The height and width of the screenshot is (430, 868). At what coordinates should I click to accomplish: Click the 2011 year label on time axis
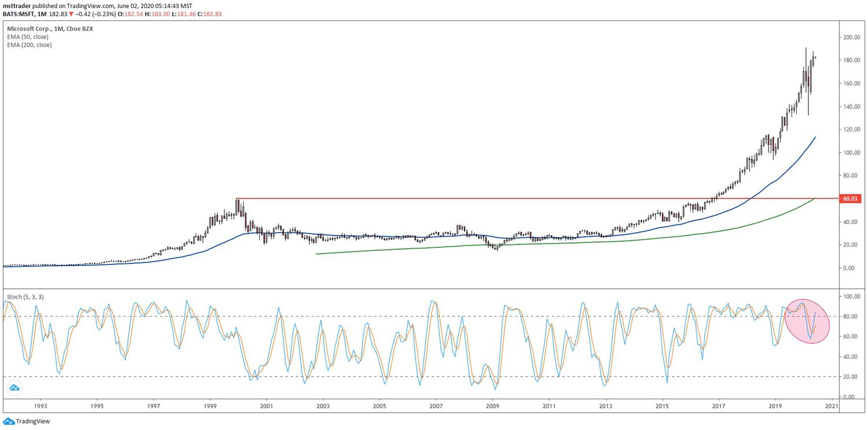[x=550, y=407]
